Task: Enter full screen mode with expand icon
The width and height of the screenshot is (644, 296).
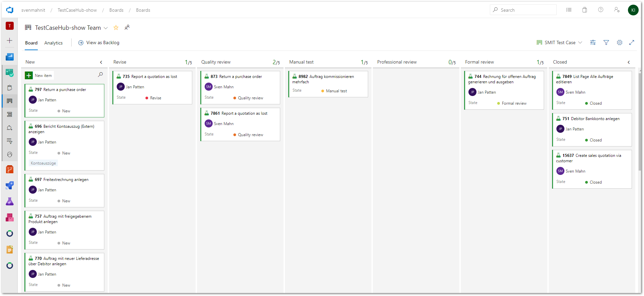Action: click(x=632, y=42)
